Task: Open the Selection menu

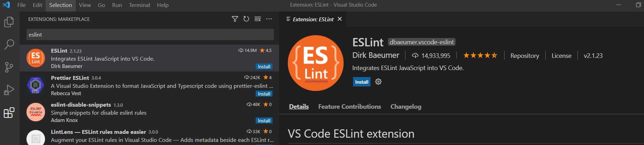Action: pos(61,5)
